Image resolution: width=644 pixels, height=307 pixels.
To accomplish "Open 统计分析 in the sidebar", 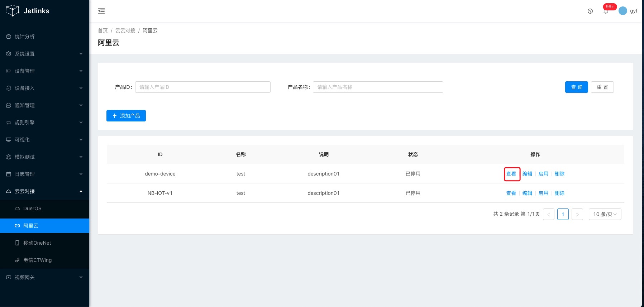I will click(x=25, y=37).
